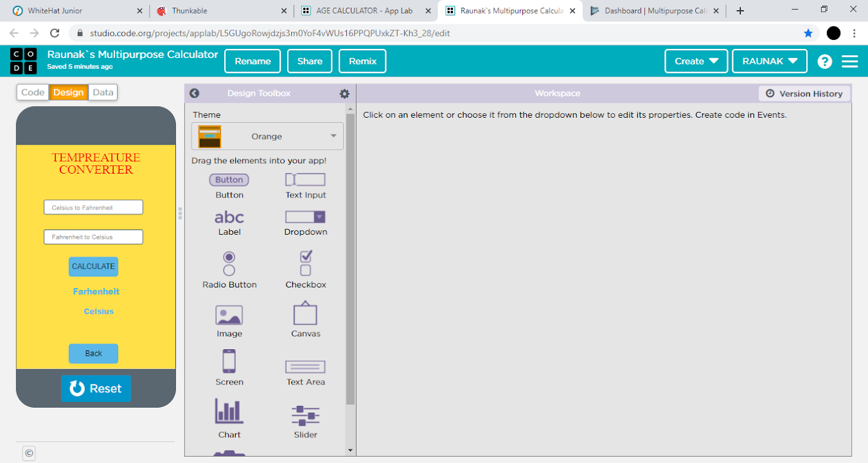The image size is (868, 463).
Task: Select the Chart element icon
Action: [x=229, y=412]
